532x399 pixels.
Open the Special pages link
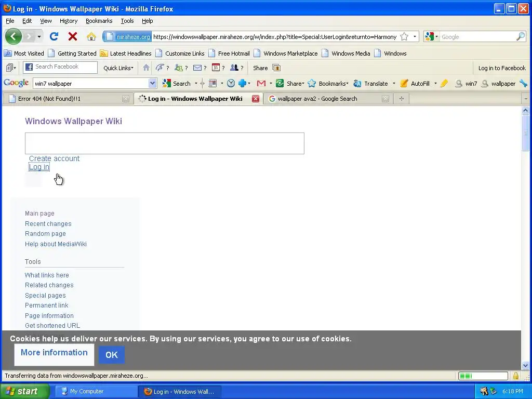[45, 296]
